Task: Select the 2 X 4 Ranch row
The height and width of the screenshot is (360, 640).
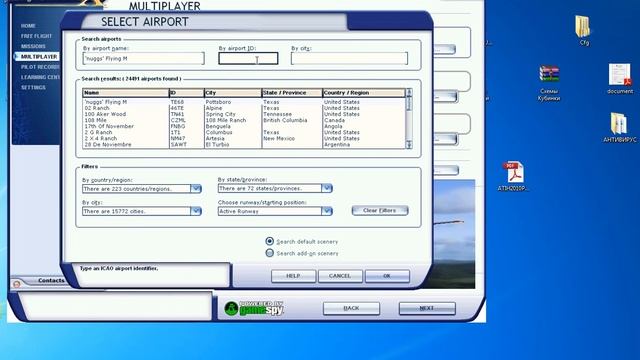Action: (x=244, y=138)
